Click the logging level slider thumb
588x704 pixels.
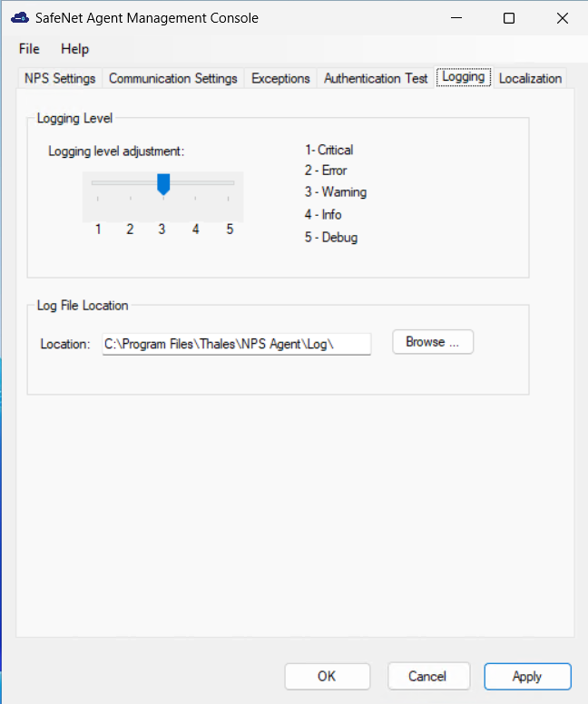point(163,184)
